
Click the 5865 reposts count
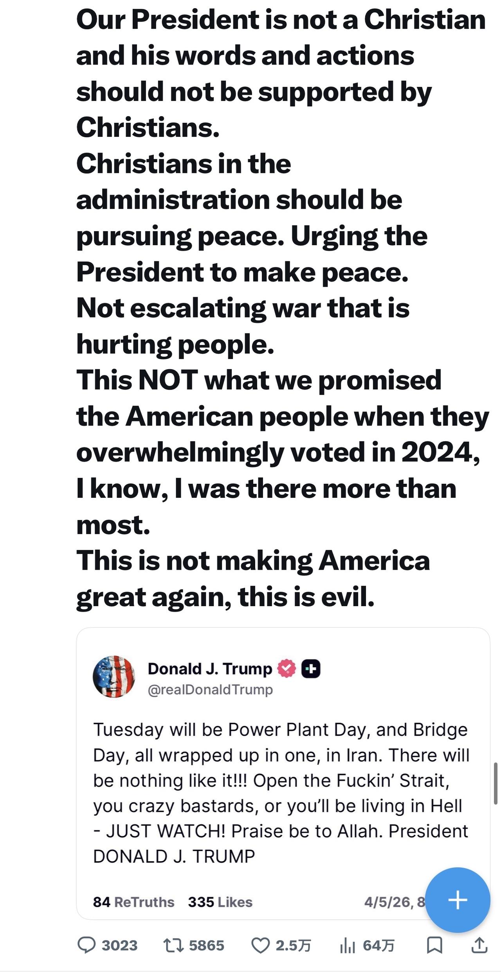206,946
